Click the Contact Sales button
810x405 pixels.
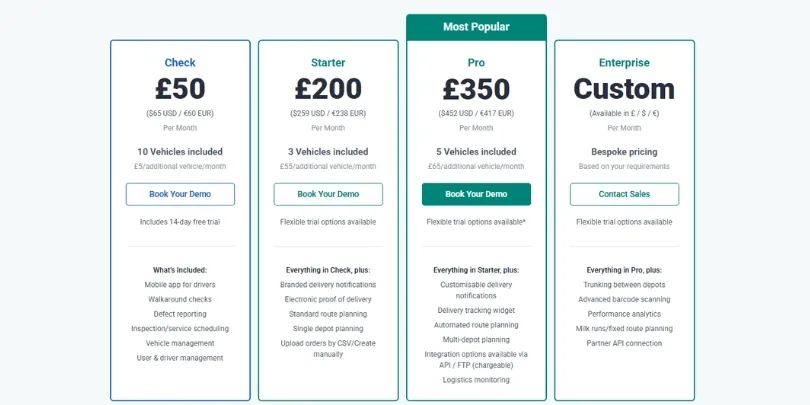click(x=624, y=194)
